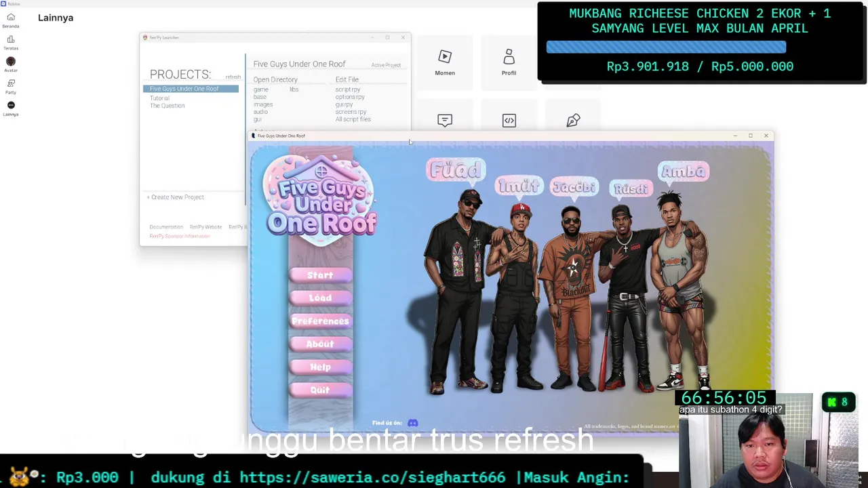Open Ren'Py Sponsor Information link
Screen dimensions: 868x488
(180, 236)
